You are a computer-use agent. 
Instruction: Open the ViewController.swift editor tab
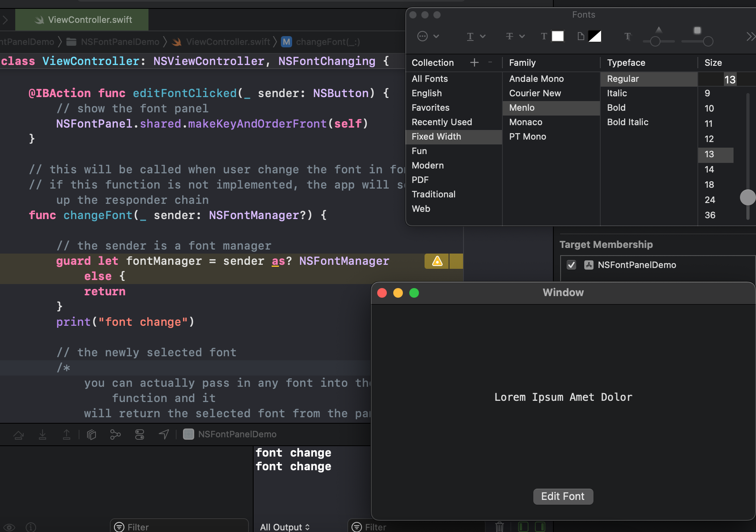coord(82,20)
